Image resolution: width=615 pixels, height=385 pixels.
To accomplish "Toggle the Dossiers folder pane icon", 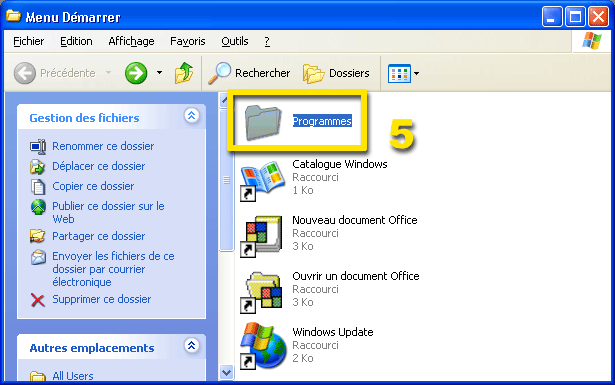I will coord(313,73).
